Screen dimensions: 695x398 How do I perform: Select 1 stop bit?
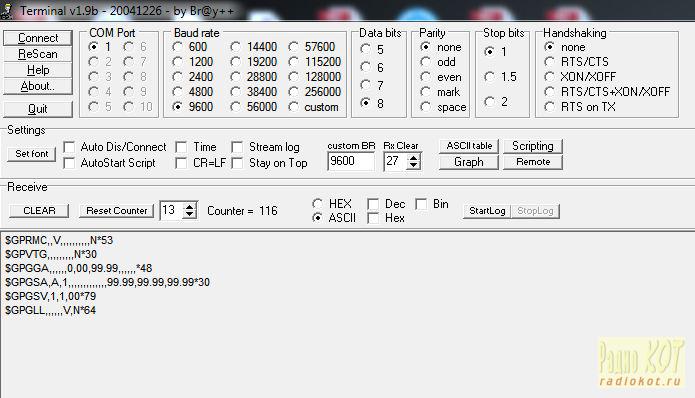pyautogui.click(x=489, y=51)
